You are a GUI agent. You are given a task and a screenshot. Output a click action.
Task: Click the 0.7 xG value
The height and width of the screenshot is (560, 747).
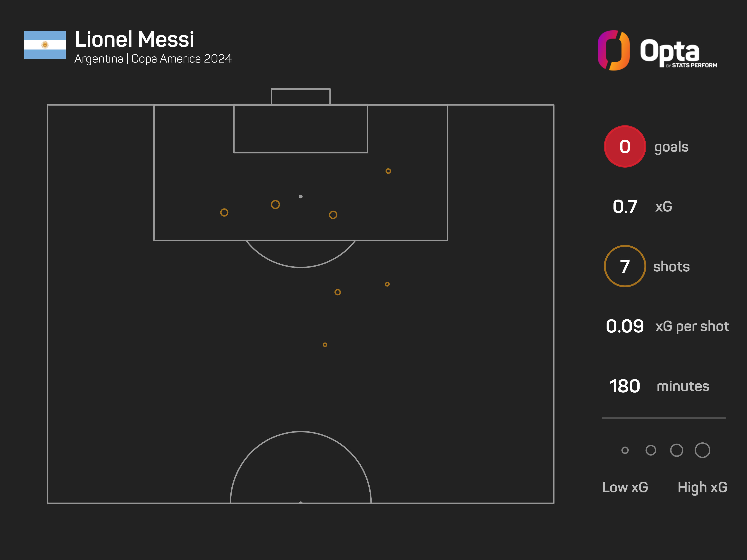(625, 207)
